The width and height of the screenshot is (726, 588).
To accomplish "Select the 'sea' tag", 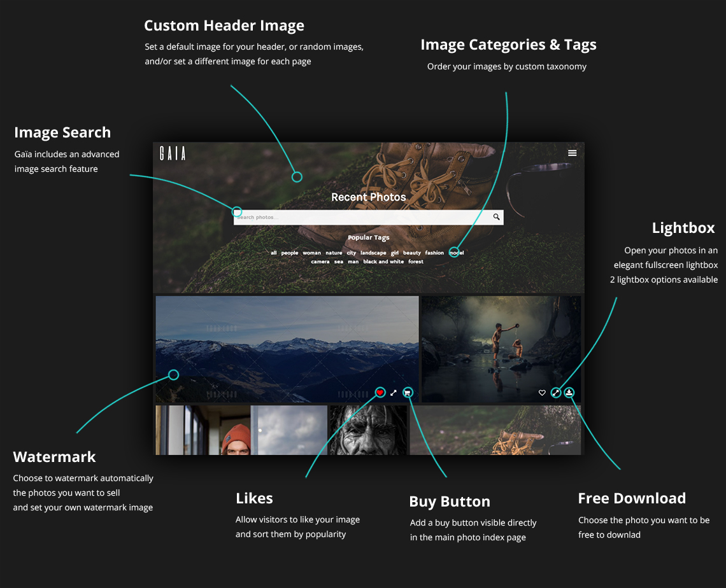I will click(339, 262).
